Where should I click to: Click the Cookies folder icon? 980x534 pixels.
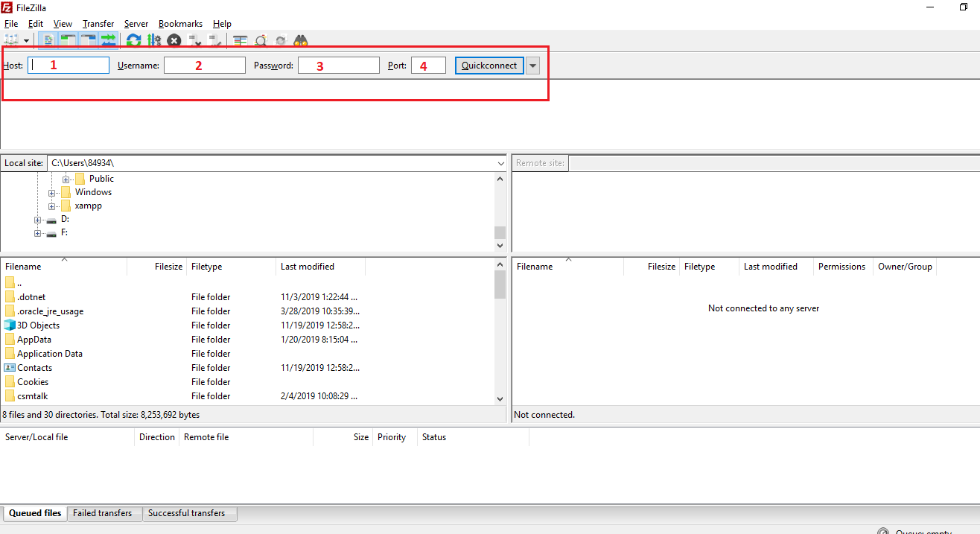10,382
